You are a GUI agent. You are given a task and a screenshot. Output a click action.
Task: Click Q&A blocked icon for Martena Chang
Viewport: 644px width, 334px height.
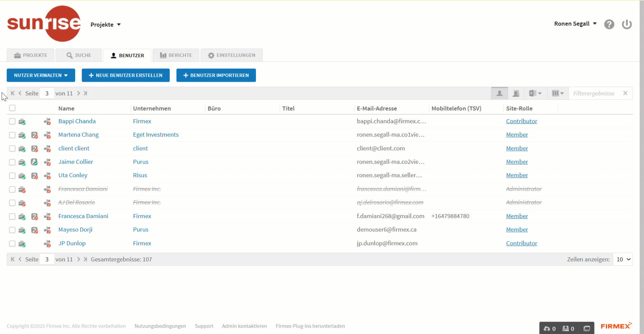[34, 135]
